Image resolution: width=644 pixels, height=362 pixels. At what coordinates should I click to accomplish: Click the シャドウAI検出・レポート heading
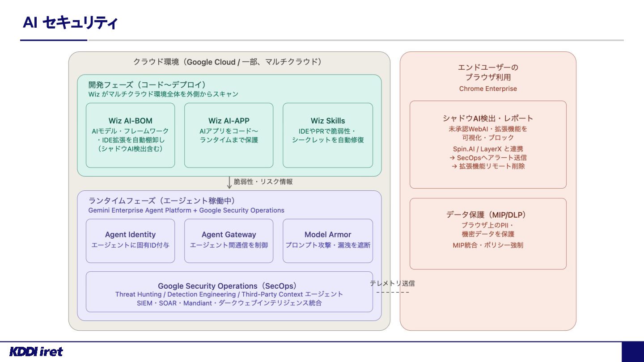click(x=488, y=118)
